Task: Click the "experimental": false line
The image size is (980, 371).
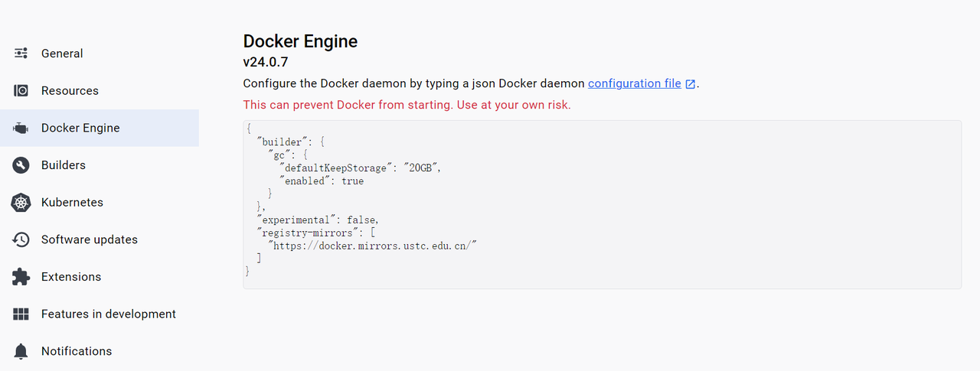Action: tap(318, 220)
